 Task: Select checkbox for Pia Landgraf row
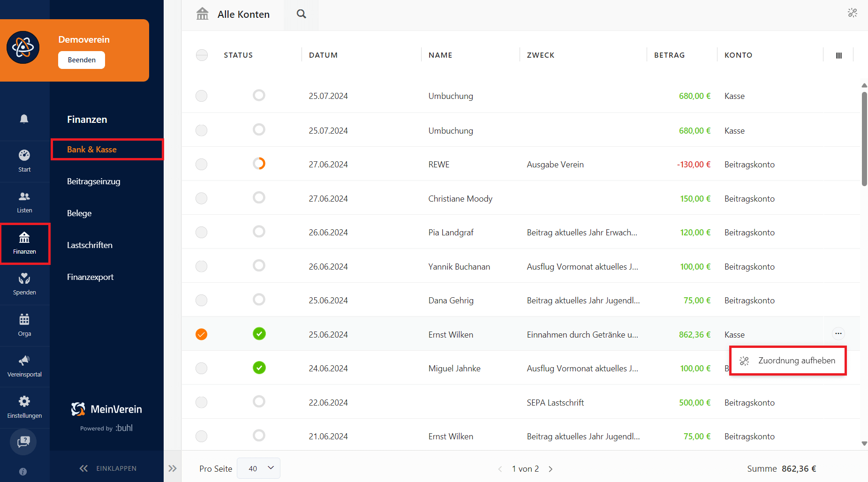pyautogui.click(x=202, y=233)
